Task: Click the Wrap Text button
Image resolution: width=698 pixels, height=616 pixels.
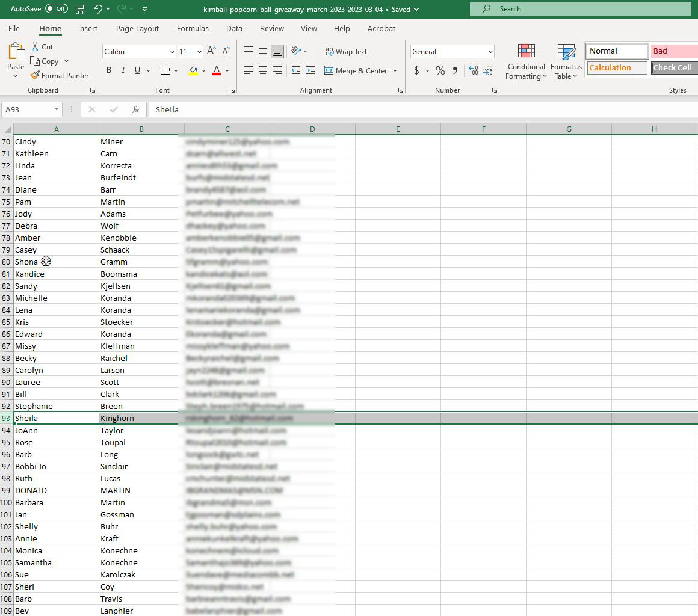Action: tap(346, 52)
